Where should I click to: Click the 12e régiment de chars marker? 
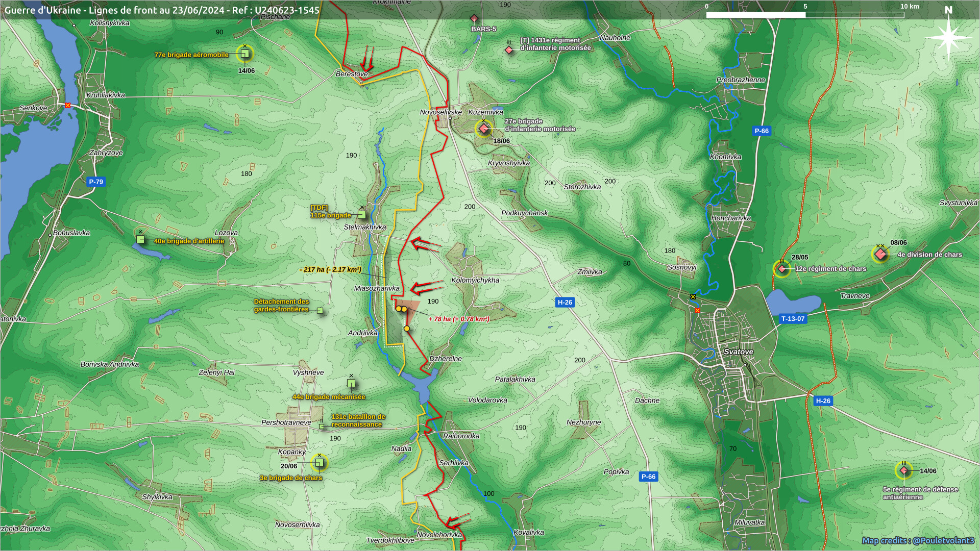[782, 268]
